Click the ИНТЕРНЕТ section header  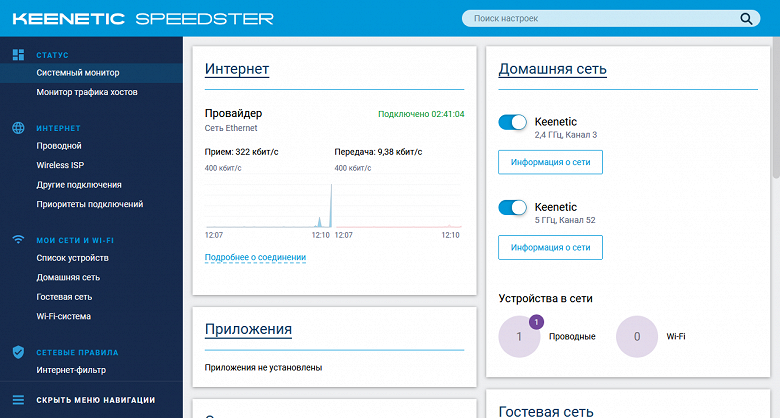[x=58, y=128]
